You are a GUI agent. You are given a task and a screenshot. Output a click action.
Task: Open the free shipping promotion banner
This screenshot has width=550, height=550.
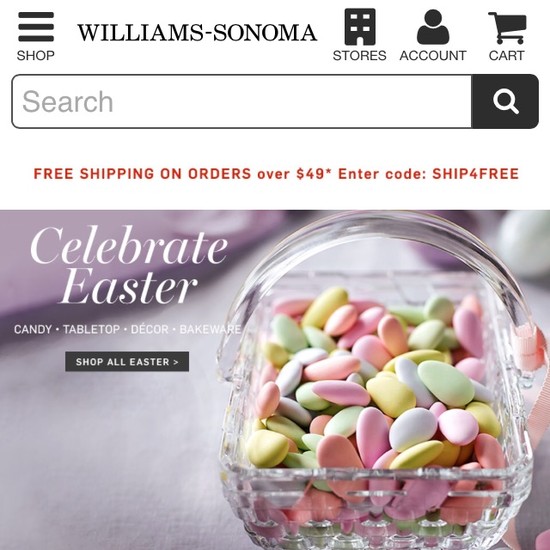pos(276,174)
